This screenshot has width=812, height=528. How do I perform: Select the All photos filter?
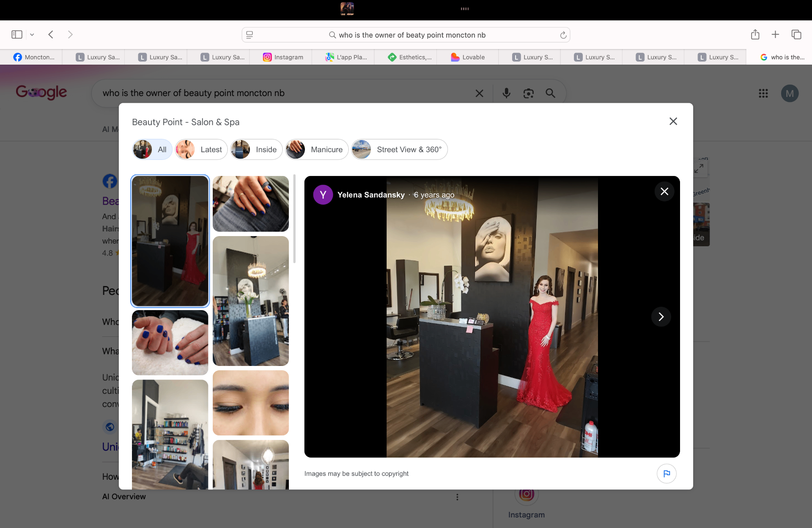click(x=152, y=149)
